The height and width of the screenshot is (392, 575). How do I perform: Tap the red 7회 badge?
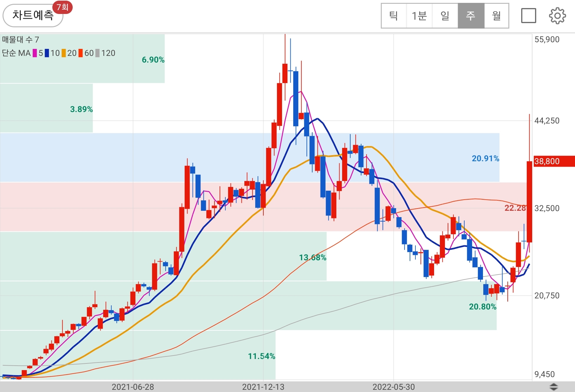63,7
